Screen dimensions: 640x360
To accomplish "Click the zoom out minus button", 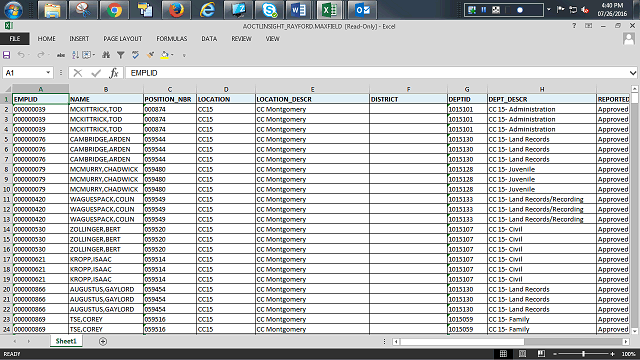I will point(555,354).
